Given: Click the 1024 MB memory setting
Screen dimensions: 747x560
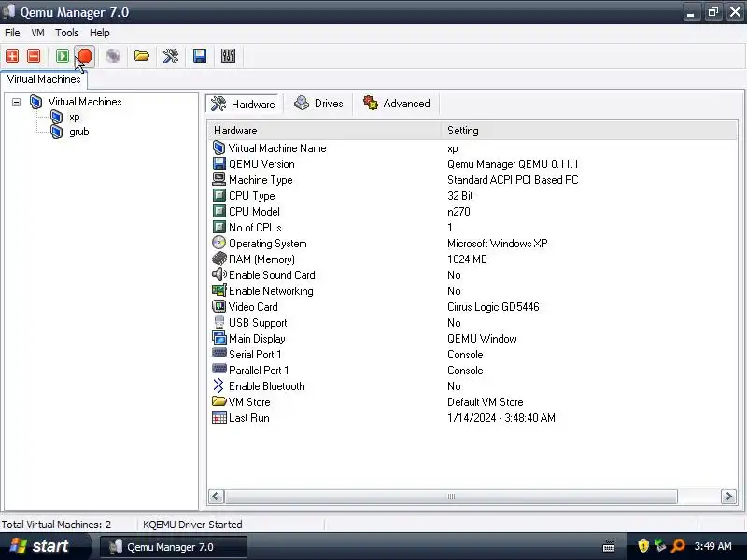Looking at the screenshot, I should 467,259.
